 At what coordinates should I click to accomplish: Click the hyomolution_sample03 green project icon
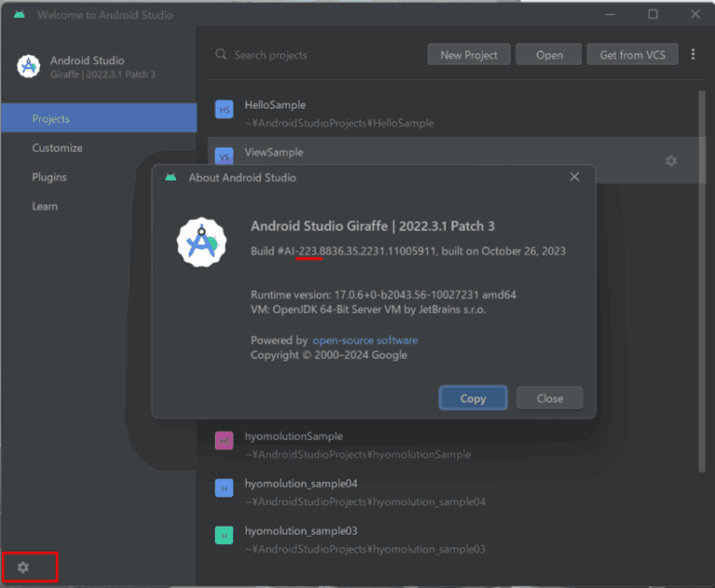point(223,536)
